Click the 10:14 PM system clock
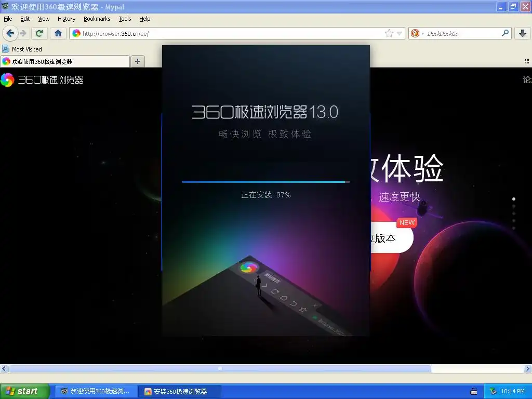Screen dimensions: 532x399 point(513,391)
